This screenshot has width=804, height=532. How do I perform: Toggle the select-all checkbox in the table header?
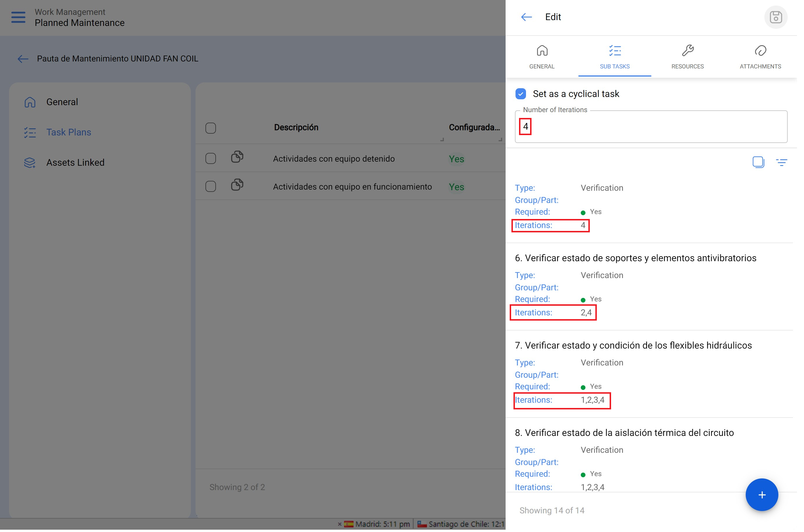pos(210,128)
